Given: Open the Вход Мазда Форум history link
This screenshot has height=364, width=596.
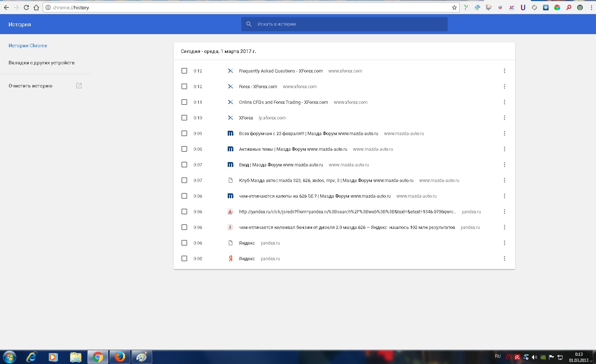Looking at the screenshot, I should pos(281,165).
